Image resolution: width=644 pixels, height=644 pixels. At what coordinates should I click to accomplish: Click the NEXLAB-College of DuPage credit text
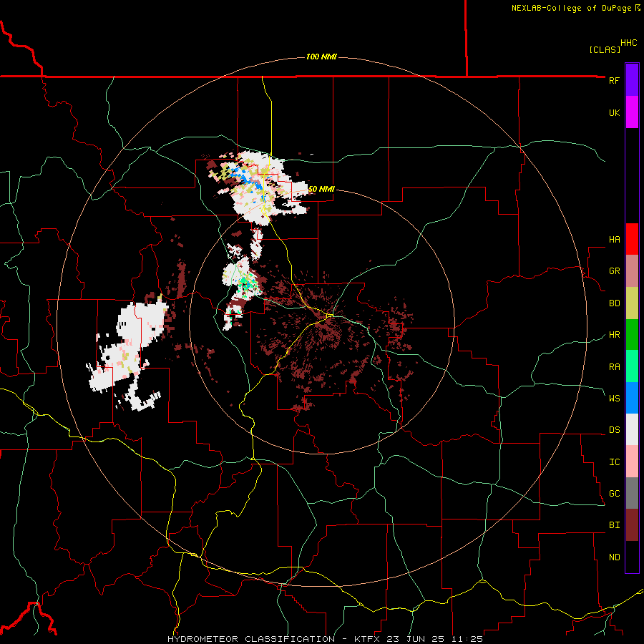click(x=571, y=8)
